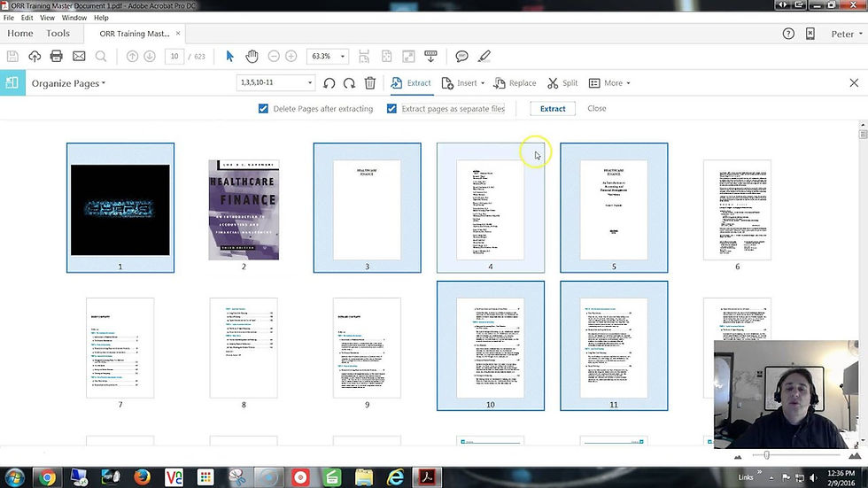Click the search magnifier icon
The height and width of the screenshot is (488, 868).
click(101, 56)
